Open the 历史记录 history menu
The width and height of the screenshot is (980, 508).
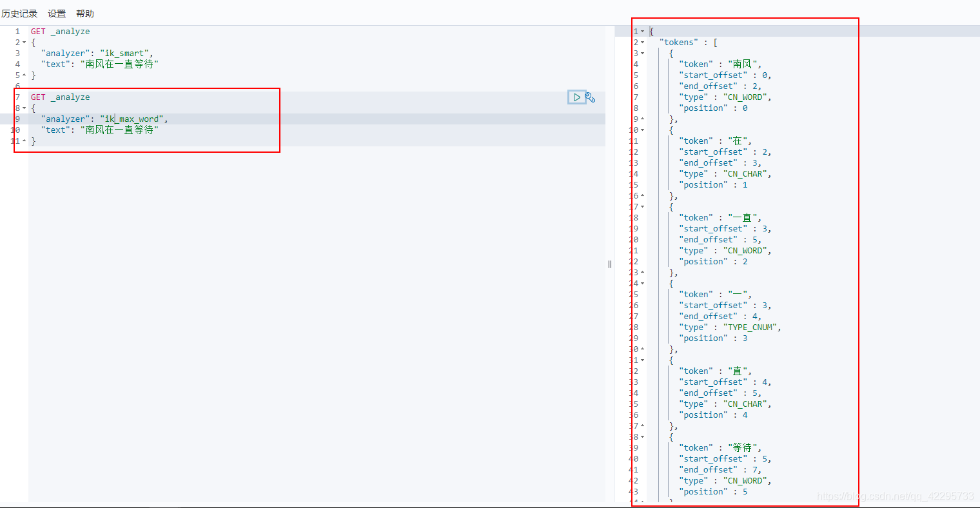point(19,14)
